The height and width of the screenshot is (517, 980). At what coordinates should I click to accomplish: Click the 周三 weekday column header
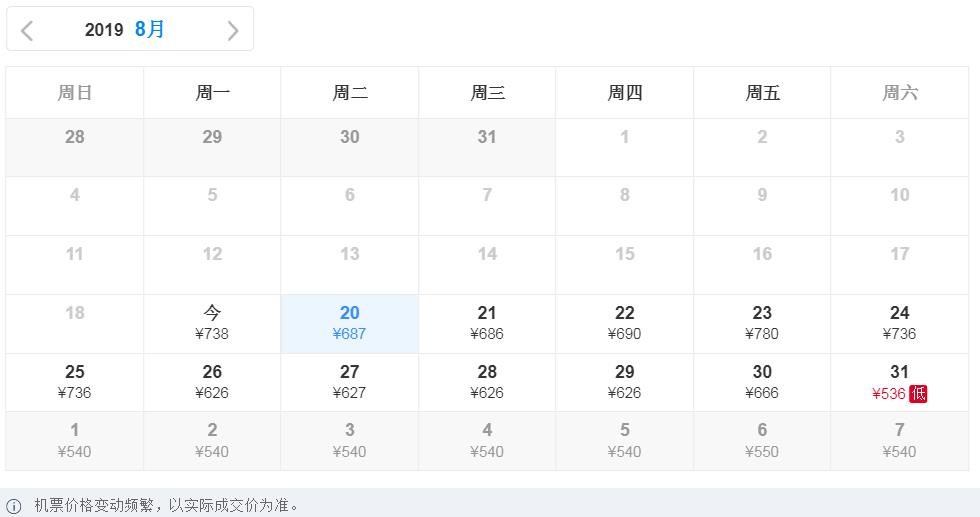(487, 93)
